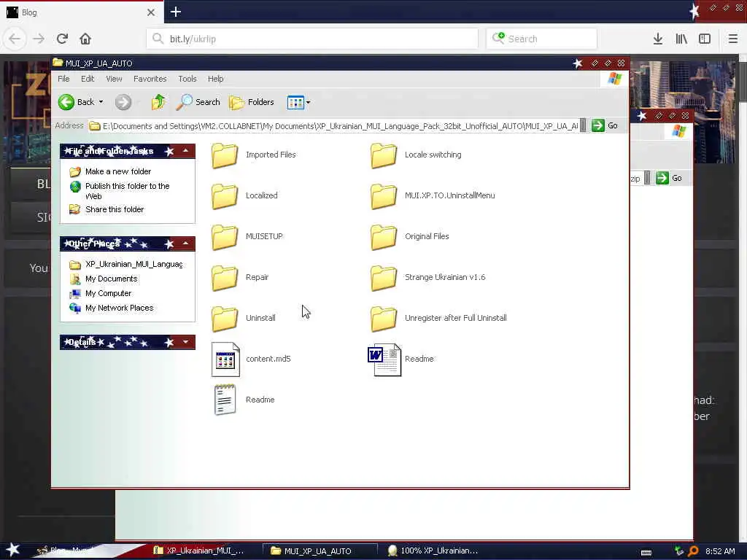
Task: Reload the browser page
Action: tap(63, 39)
